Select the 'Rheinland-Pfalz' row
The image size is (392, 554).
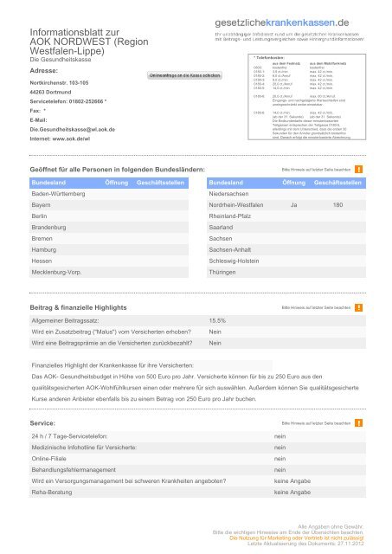[286, 216]
